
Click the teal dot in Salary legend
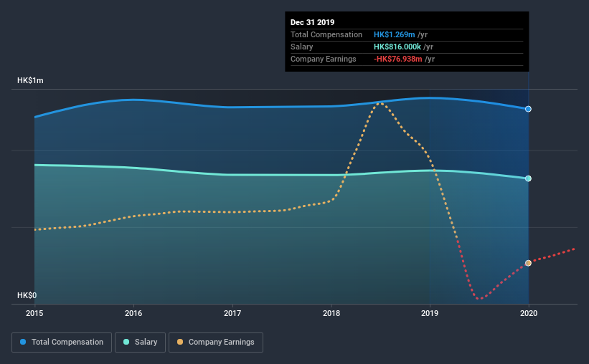point(126,342)
